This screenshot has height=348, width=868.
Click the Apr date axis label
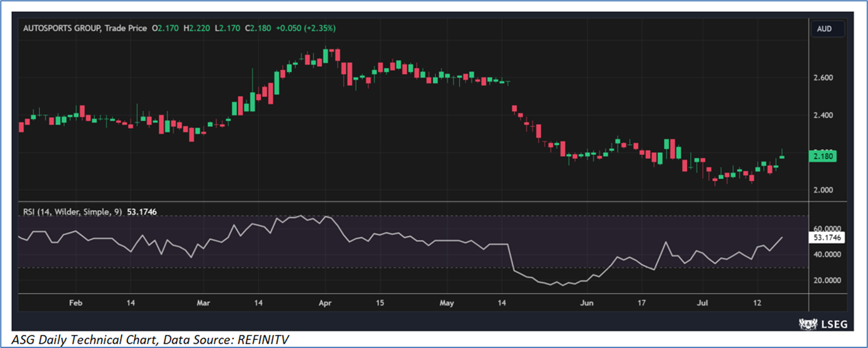tap(325, 303)
